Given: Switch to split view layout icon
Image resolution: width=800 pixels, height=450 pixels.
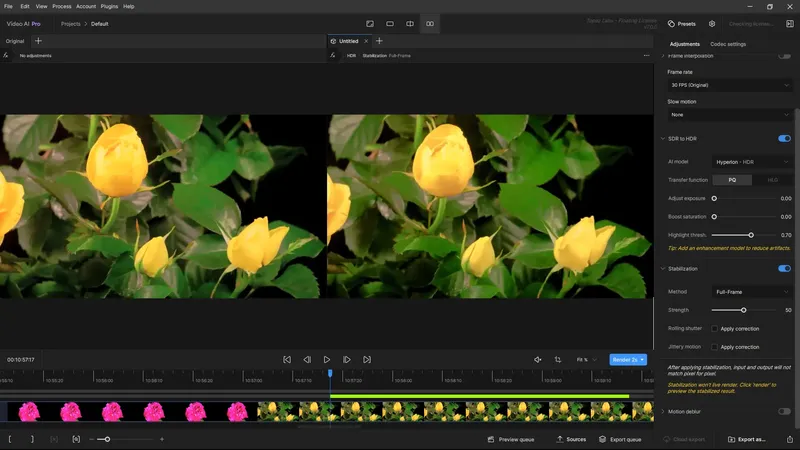Looking at the screenshot, I should [410, 23].
